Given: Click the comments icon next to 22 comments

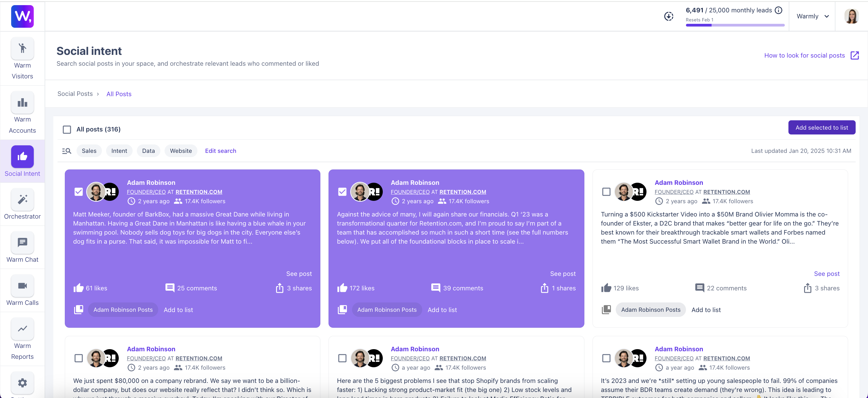Looking at the screenshot, I should point(700,288).
